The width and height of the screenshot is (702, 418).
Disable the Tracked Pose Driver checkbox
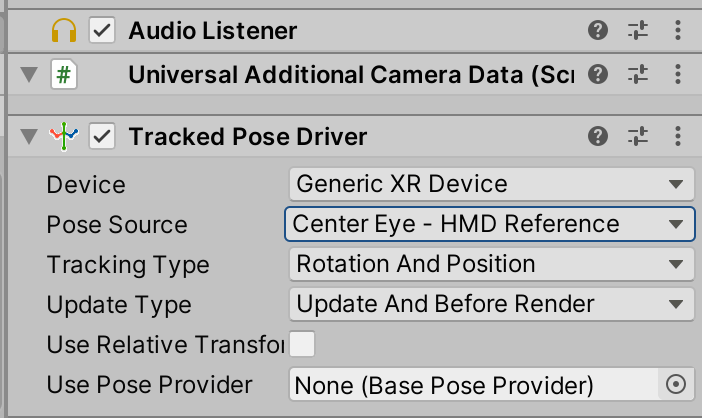[x=102, y=136]
